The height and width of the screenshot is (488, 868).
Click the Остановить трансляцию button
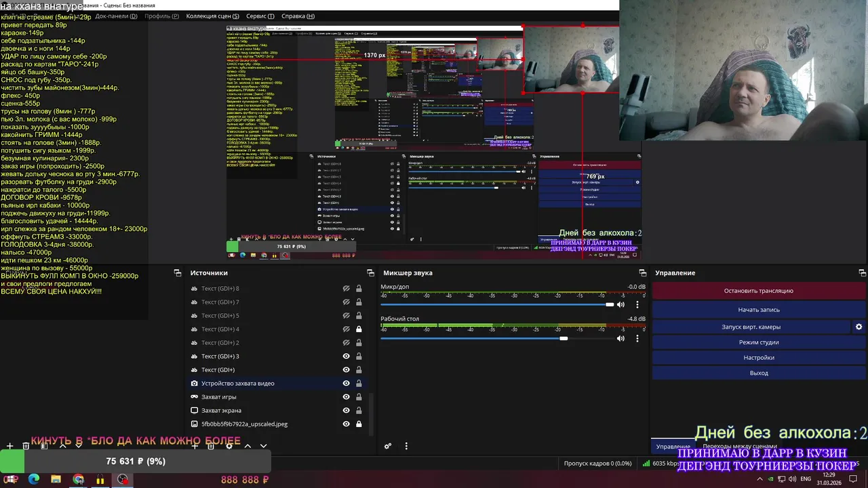tap(758, 291)
